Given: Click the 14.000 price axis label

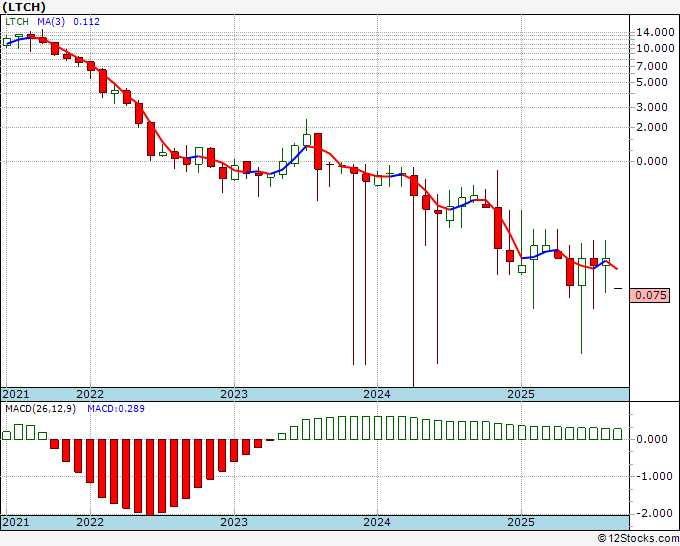Looking at the screenshot, I should coord(655,32).
